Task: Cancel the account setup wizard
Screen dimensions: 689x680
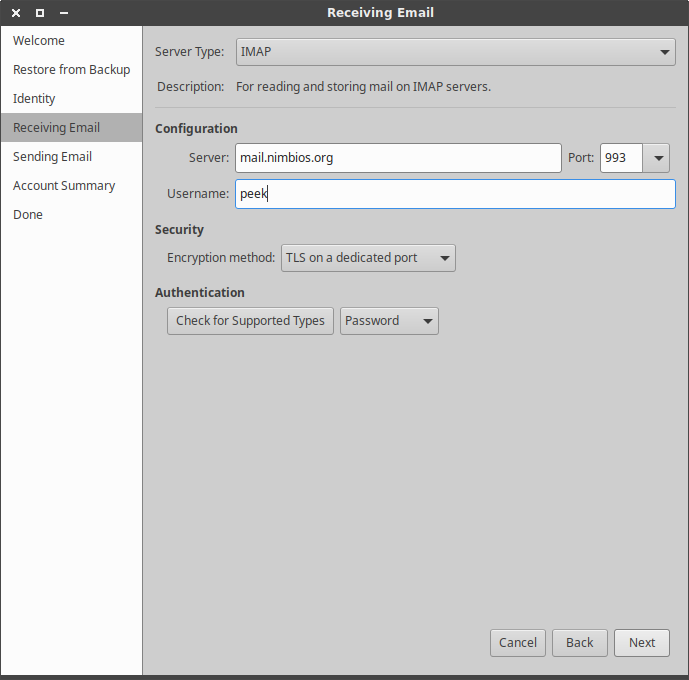Action: click(518, 643)
